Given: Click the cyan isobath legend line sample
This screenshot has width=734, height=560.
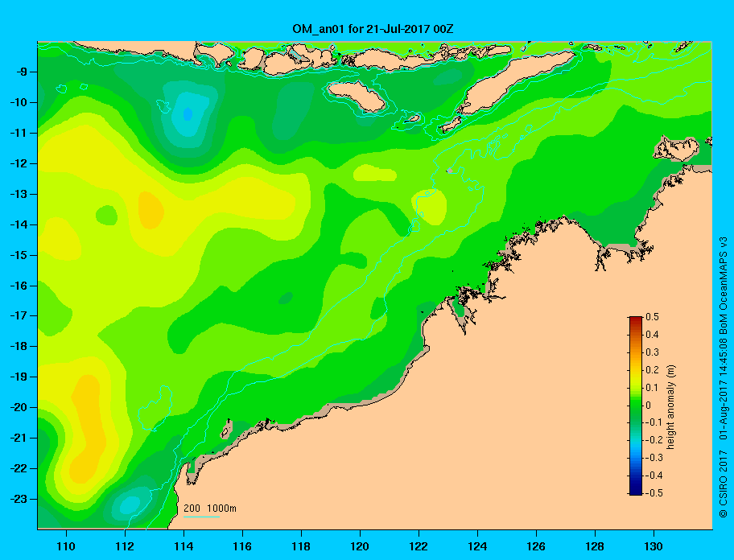Looking at the screenshot, I should pos(201,517).
